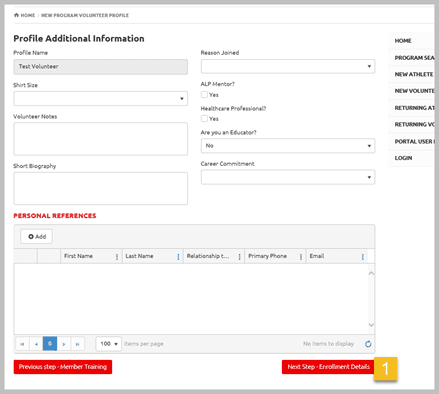This screenshot has height=394, width=439.
Task: Sort by Primary Phone column header
Action: 267,256
